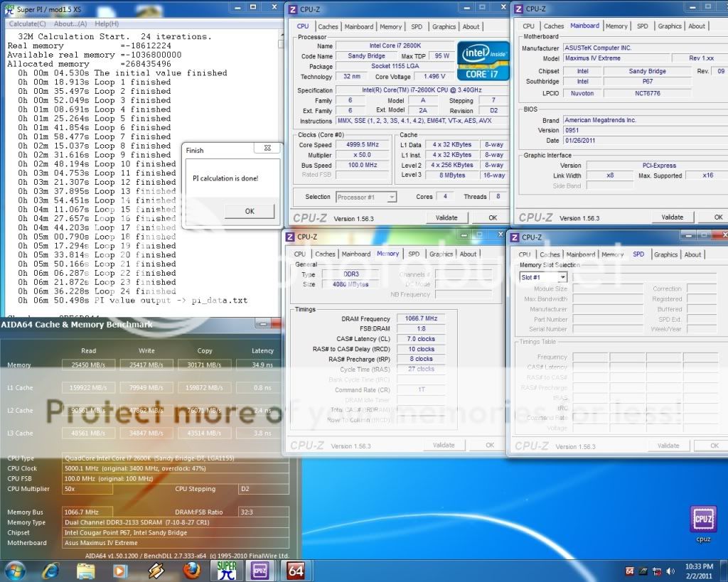This screenshot has width=728, height=582.
Task: Click Validate in Mainboard CPU-Z window
Action: point(672,217)
